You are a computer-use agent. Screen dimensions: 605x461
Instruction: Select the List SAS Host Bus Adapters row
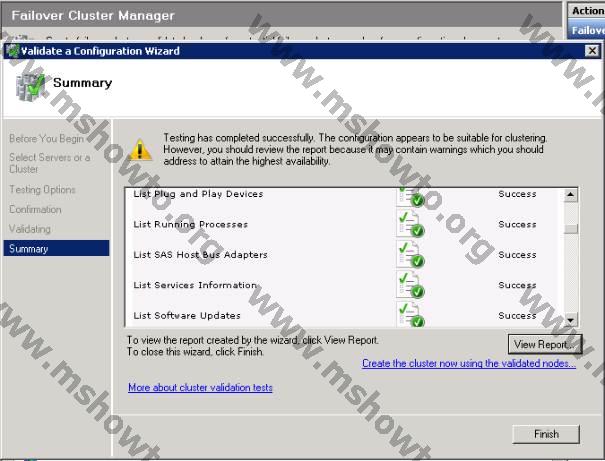[344, 255]
